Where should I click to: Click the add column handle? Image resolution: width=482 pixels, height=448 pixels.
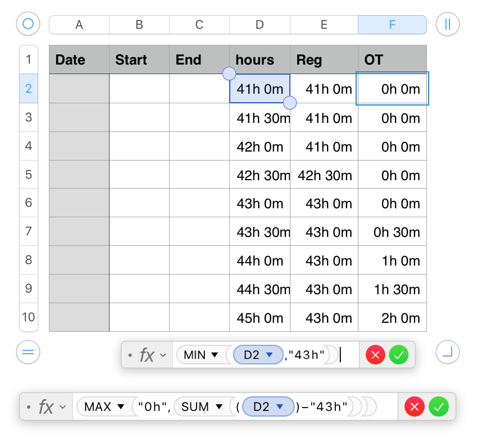(448, 24)
